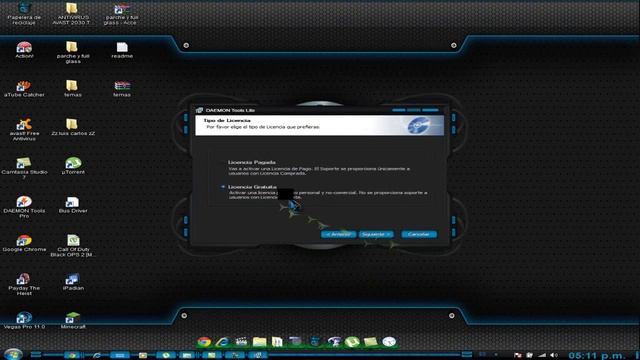The image size is (640, 360).
Task: Open the ANTIVIRUS AVAST 2030 folder
Action: point(71,13)
